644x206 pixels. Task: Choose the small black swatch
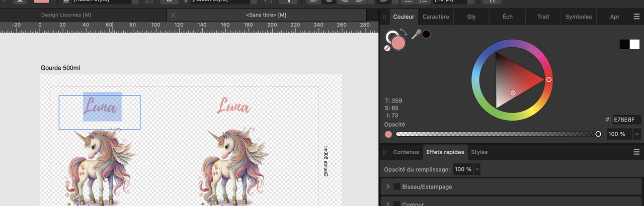[624, 44]
